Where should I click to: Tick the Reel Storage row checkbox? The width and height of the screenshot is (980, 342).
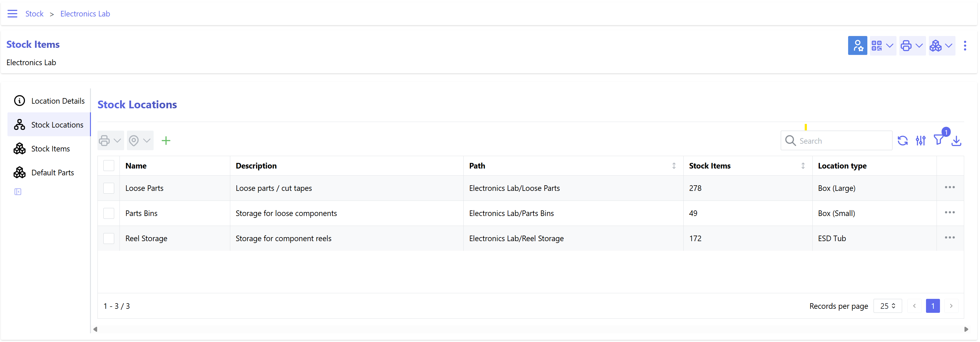click(109, 239)
